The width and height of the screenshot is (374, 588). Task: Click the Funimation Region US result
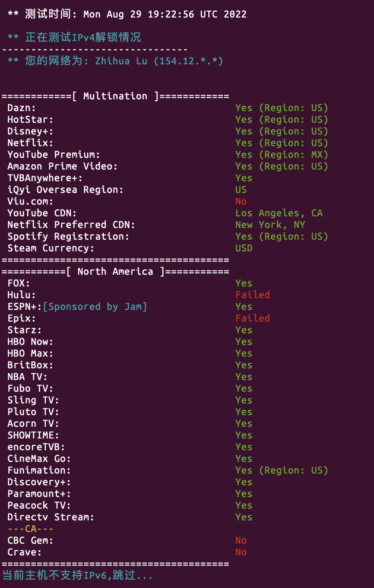point(281,470)
